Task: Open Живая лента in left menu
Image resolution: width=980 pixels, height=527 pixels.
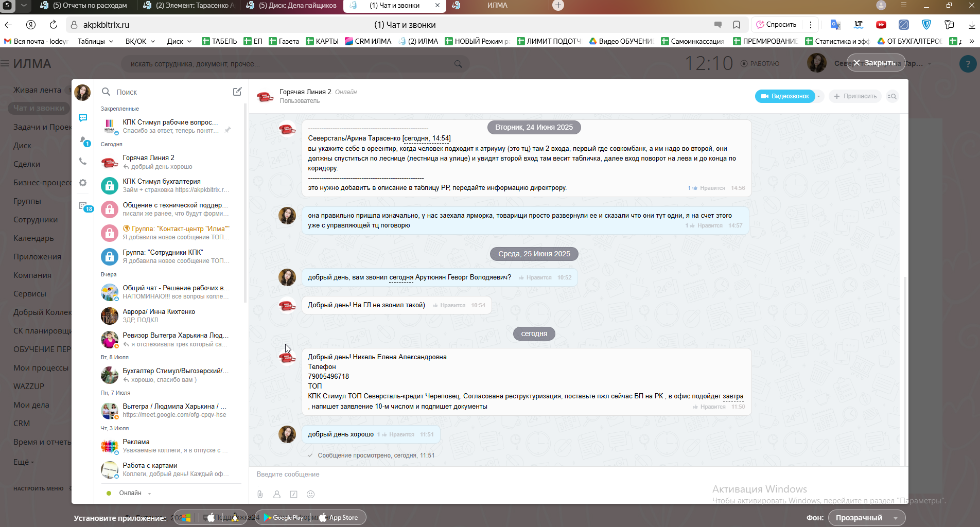Action: (x=37, y=90)
